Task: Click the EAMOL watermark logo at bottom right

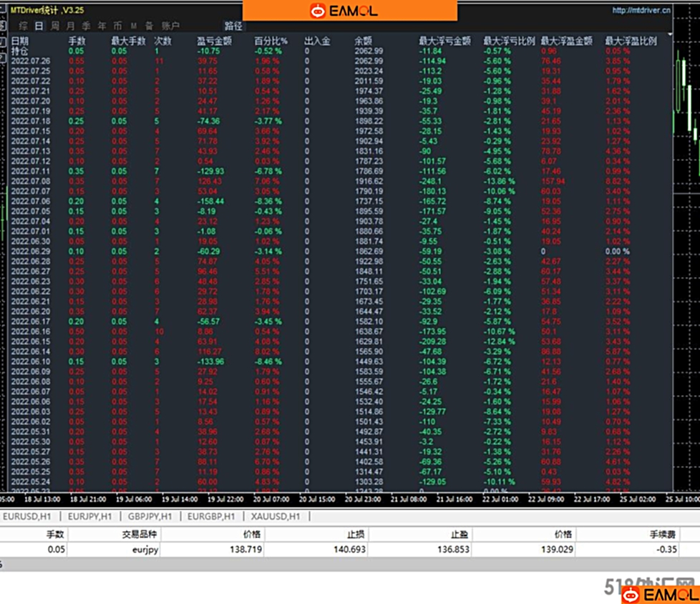Action: pyautogui.click(x=660, y=594)
